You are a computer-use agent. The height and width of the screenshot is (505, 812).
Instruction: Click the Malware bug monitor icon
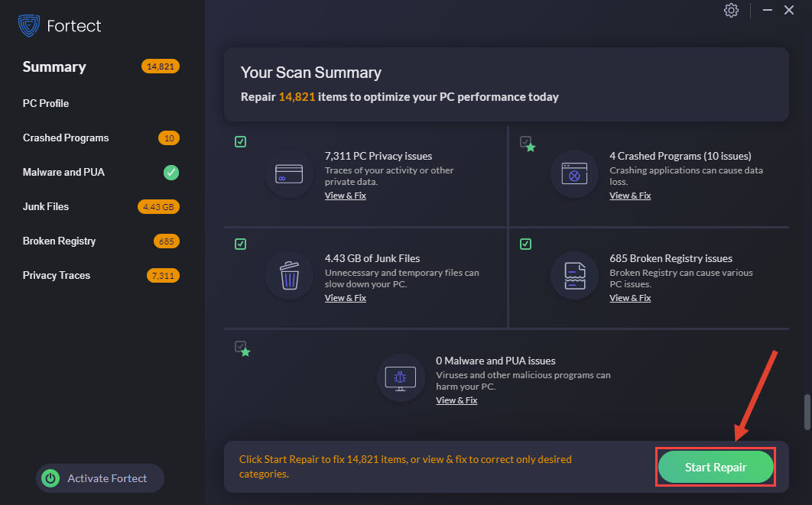401,377
